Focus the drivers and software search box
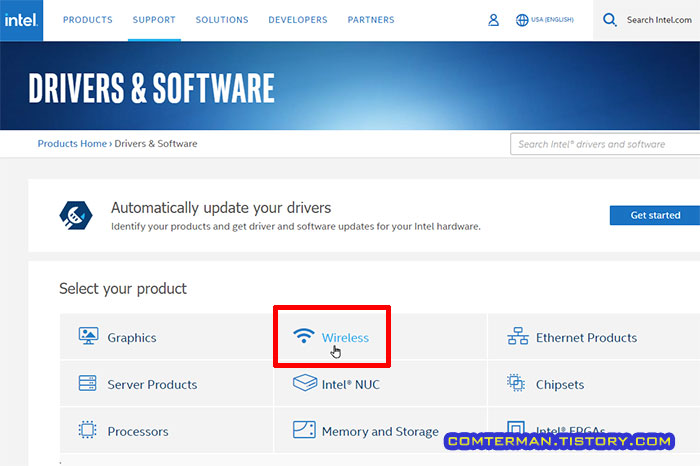Viewport: 700px width, 466px height. pyautogui.click(x=605, y=144)
